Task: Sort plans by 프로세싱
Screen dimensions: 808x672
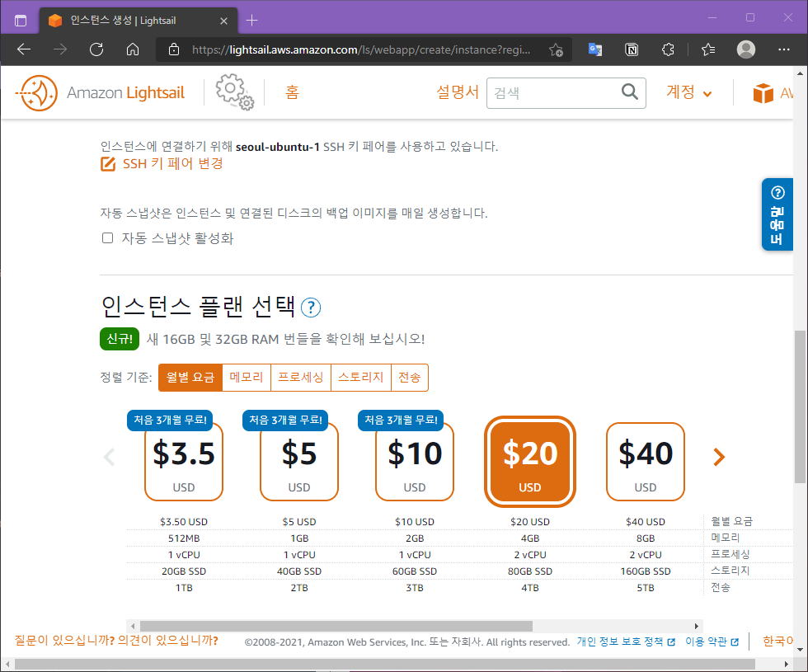Action: click(x=301, y=378)
